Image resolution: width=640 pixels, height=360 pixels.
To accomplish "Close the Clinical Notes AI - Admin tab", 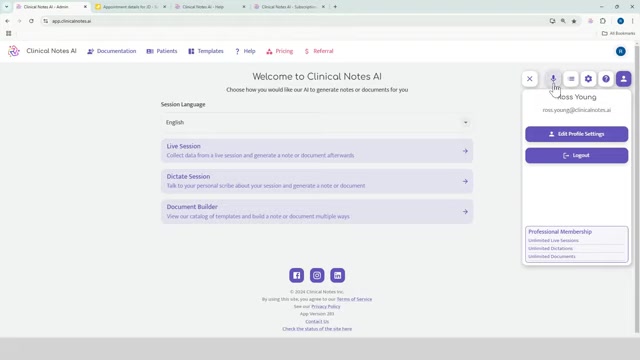I will coord(85,7).
